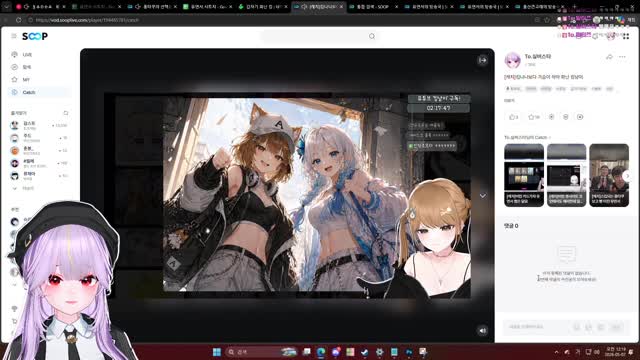Click the To.실버스타 streamer name link
640x360 pixels.
pyautogui.click(x=538, y=57)
